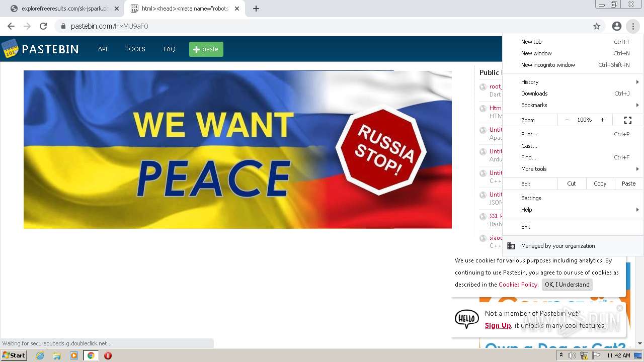Click the volume icon in system tray

point(572,355)
